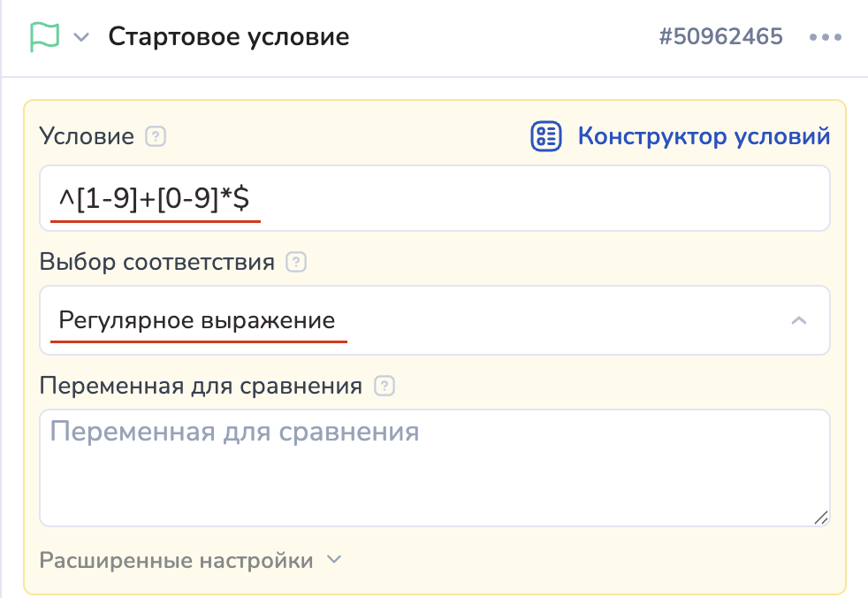Open the Конструктор условий link text
This screenshot has height=598, width=868.
tap(704, 136)
